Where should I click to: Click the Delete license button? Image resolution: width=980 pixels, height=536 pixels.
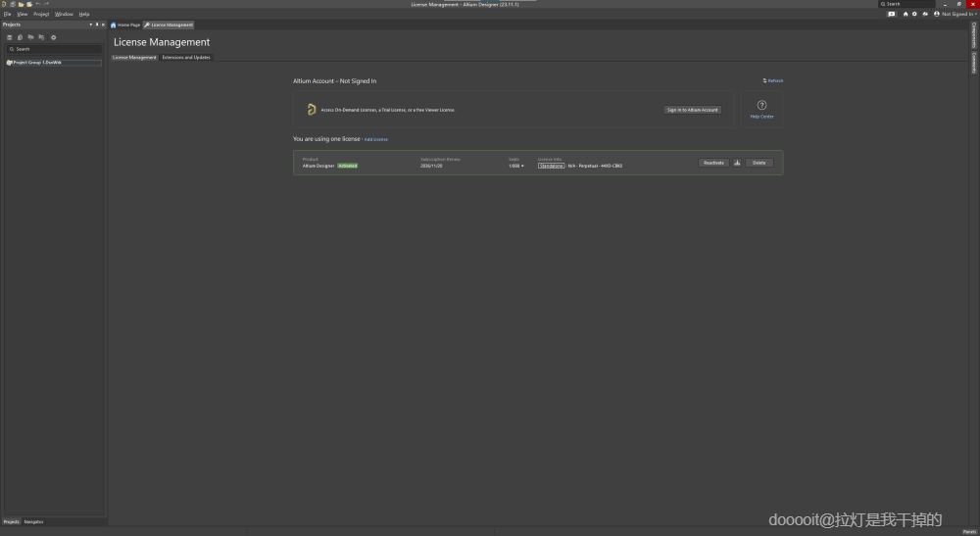coord(759,163)
